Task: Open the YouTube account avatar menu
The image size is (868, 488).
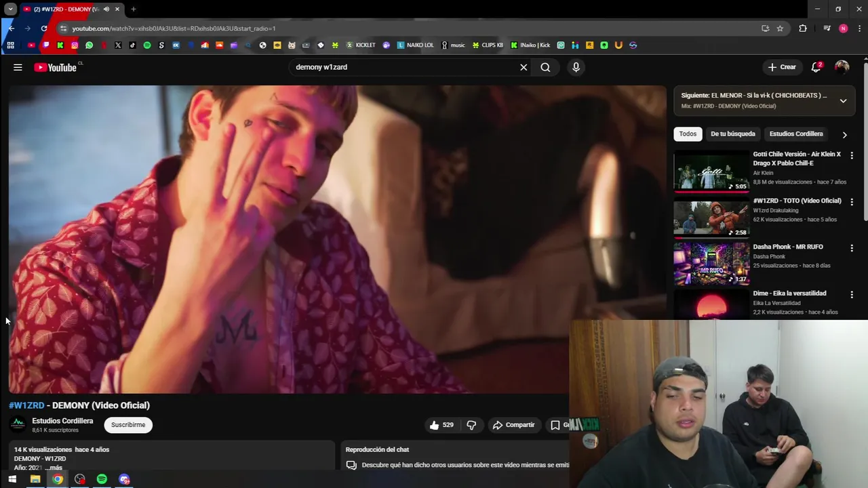Action: tap(842, 67)
